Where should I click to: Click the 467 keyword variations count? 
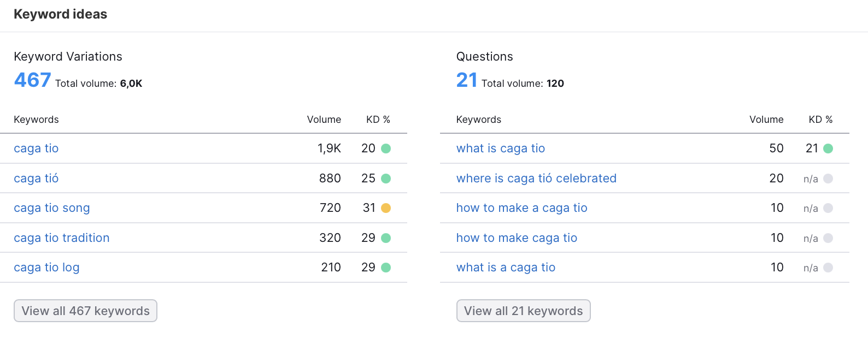(33, 80)
